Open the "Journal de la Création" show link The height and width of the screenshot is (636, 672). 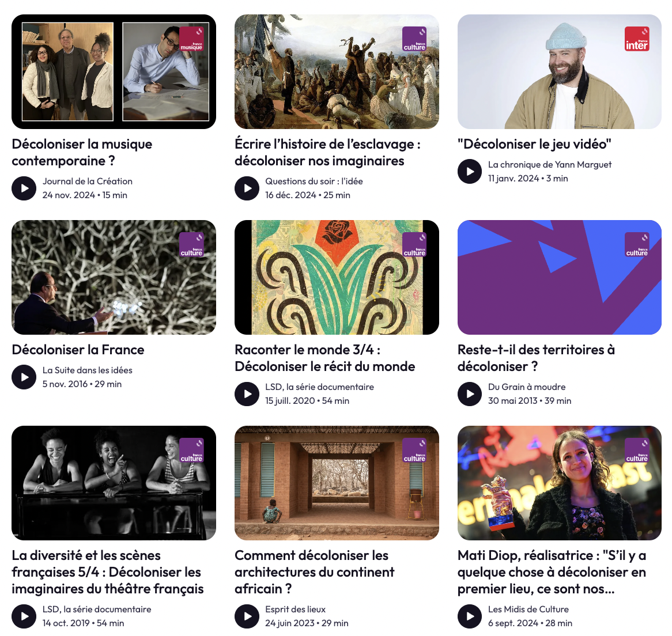click(x=88, y=181)
